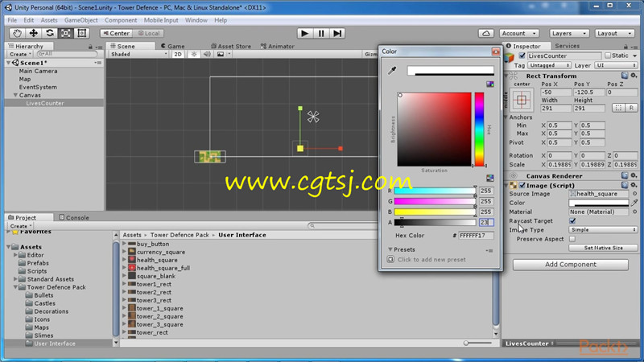The height and width of the screenshot is (362, 644).
Task: Toggle Center pivot mode button
Action: (x=117, y=33)
